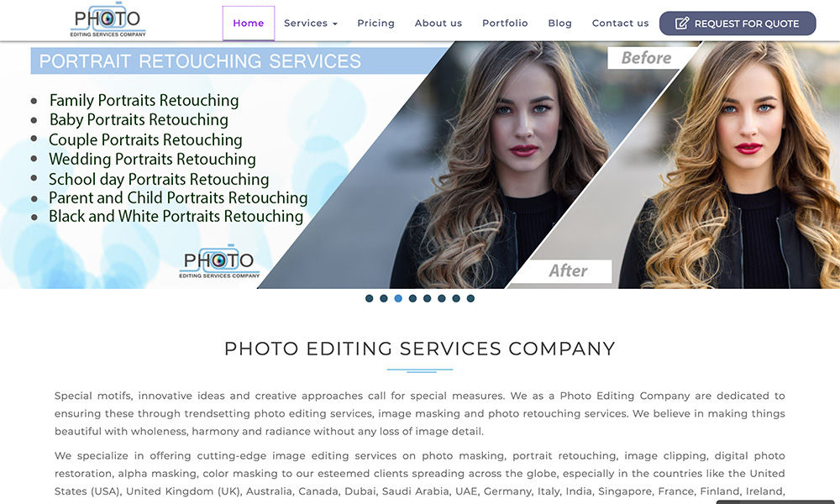Select the sixth carousel slide dot
The height and width of the screenshot is (504, 840).
[x=442, y=298]
